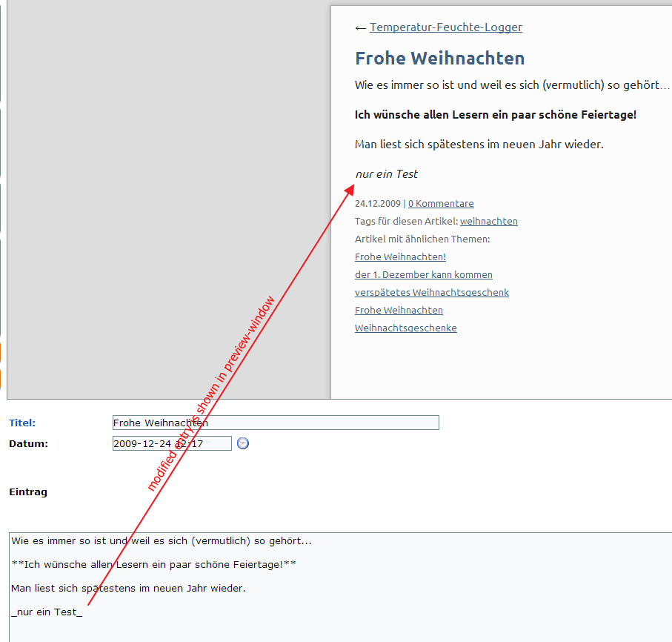Open "verspätetes Weihnachtsgeschenk" related article
672x642 pixels.
pyautogui.click(x=431, y=293)
